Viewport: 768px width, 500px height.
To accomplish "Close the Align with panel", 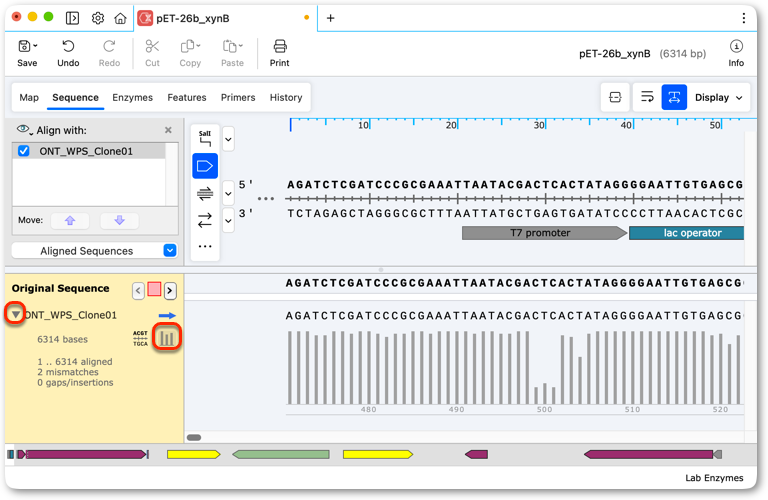I will pos(168,130).
